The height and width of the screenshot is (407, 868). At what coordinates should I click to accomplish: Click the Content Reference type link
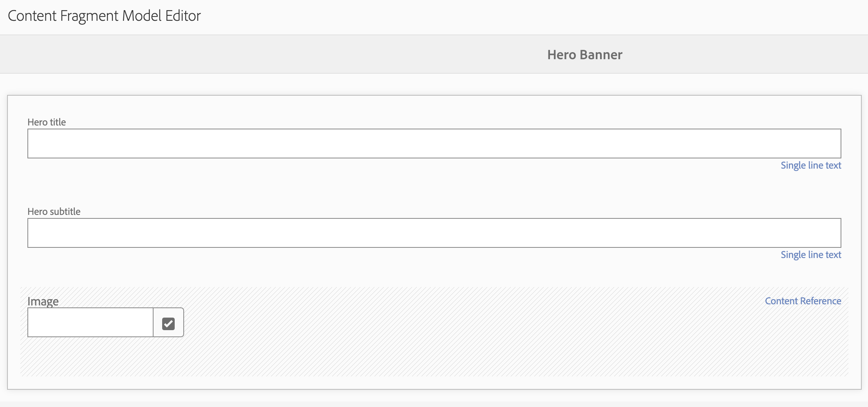pyautogui.click(x=803, y=301)
